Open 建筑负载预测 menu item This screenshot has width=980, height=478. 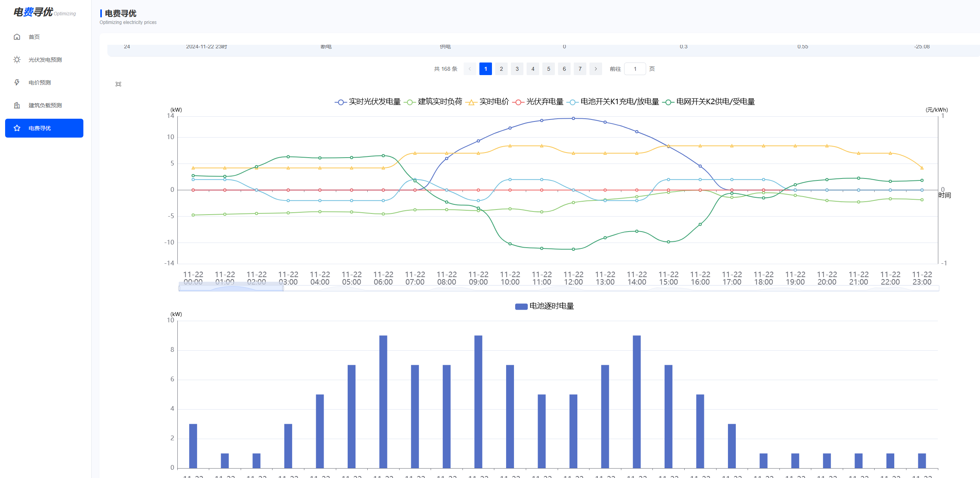44,105
